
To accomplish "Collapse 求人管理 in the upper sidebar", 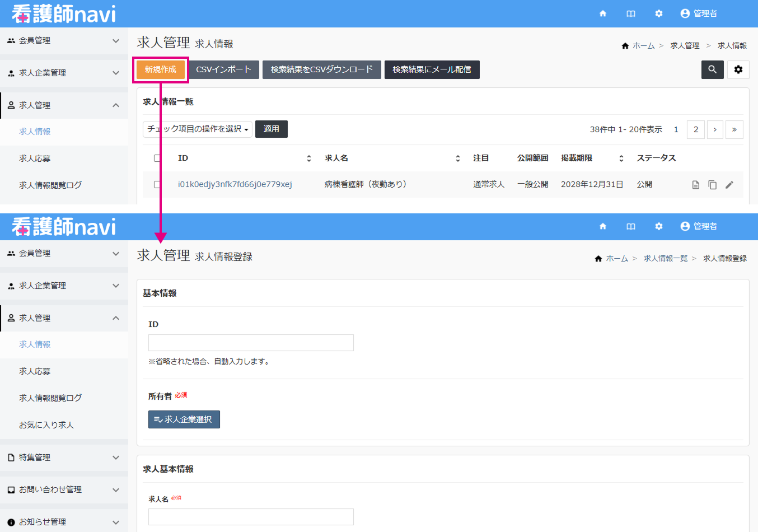I will [x=64, y=105].
